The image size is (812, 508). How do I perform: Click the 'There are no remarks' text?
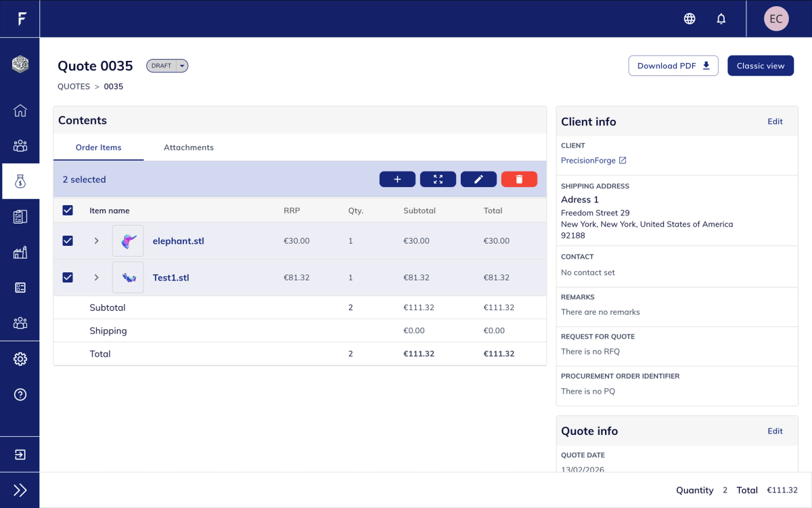coord(600,312)
